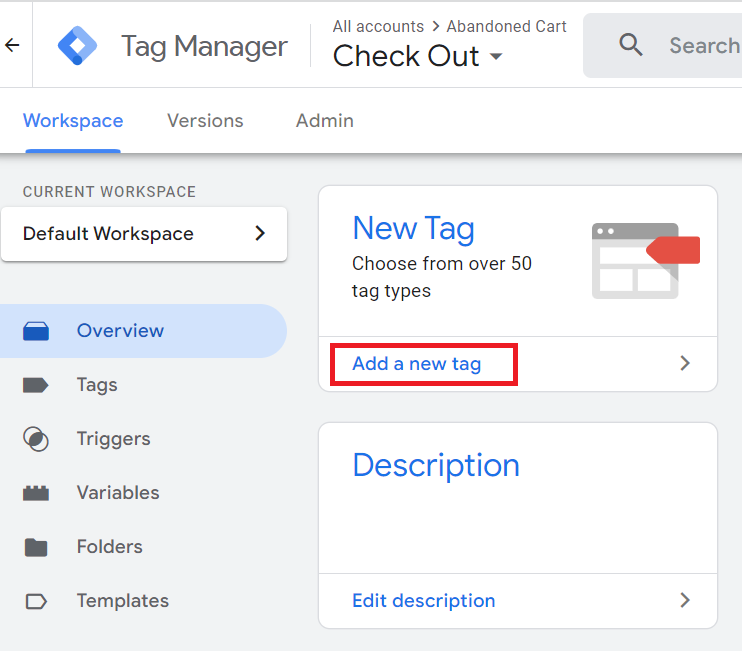Click the Description card heading
This screenshot has width=742, height=651.
click(x=436, y=466)
